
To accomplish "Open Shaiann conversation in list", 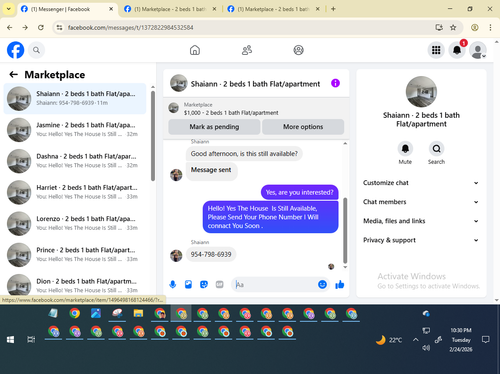I will click(x=75, y=99).
